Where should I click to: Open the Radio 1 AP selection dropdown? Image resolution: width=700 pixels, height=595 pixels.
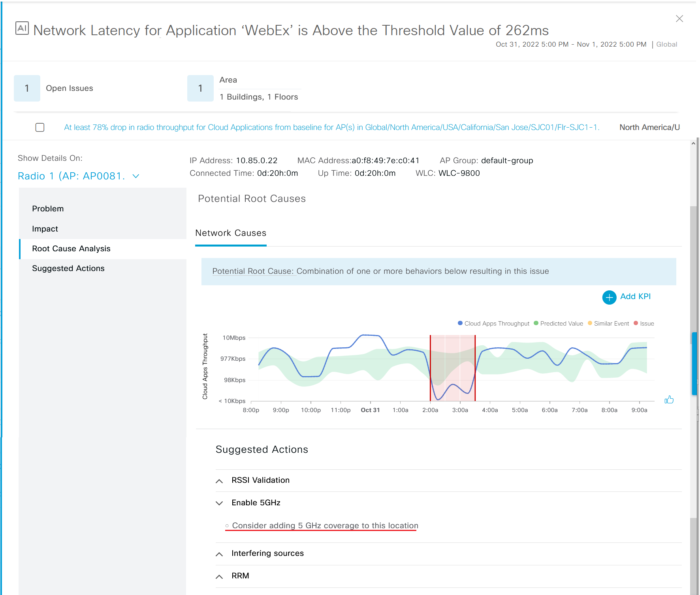[79, 176]
